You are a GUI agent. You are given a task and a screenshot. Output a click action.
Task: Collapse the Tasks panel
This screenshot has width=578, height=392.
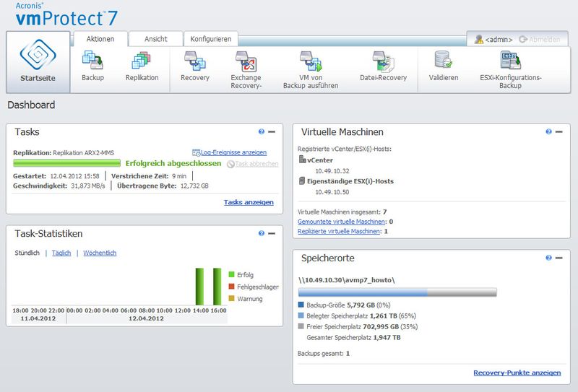(272, 131)
